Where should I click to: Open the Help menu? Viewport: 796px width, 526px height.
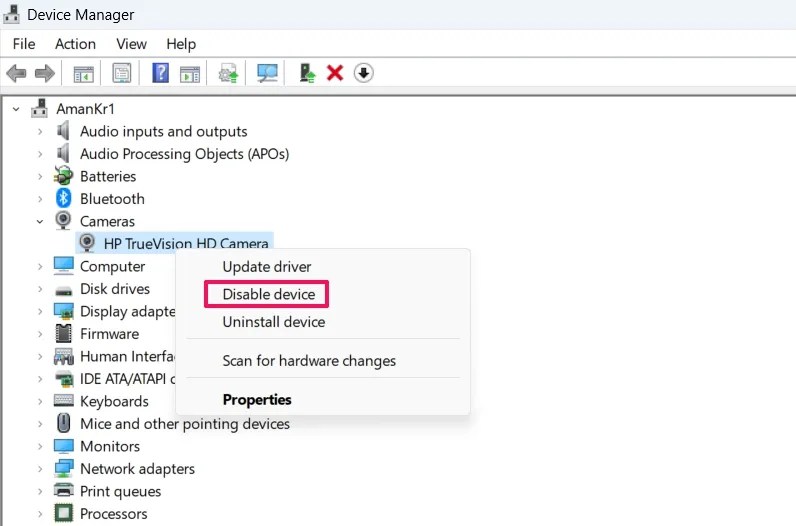coord(181,44)
